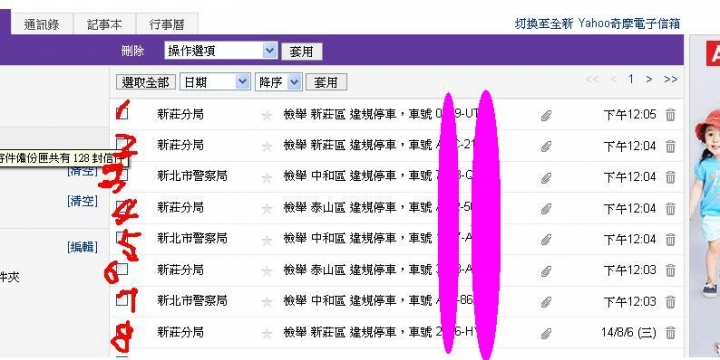Trash the 新北市警察局 下午12:03 email

click(670, 302)
